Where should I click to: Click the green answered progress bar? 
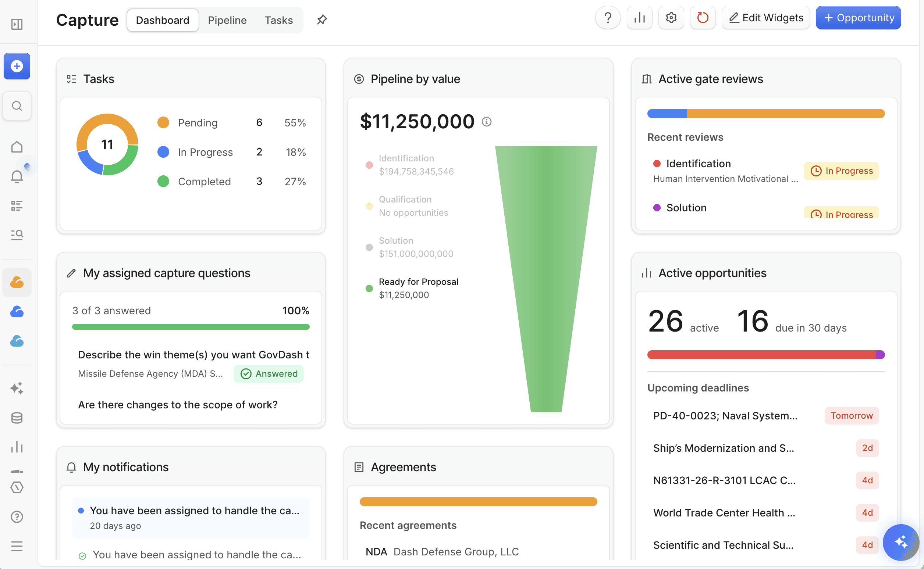click(x=191, y=327)
